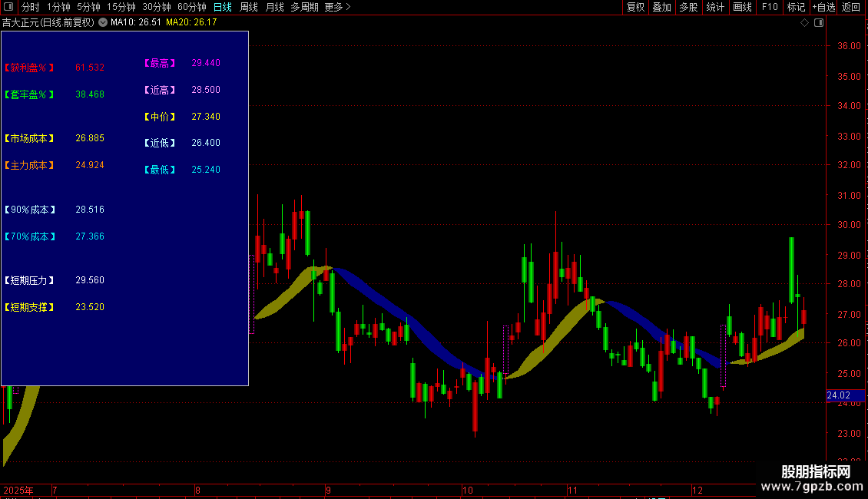868x499 pixels.
Task: Click the value 38.468
Action: pos(90,94)
